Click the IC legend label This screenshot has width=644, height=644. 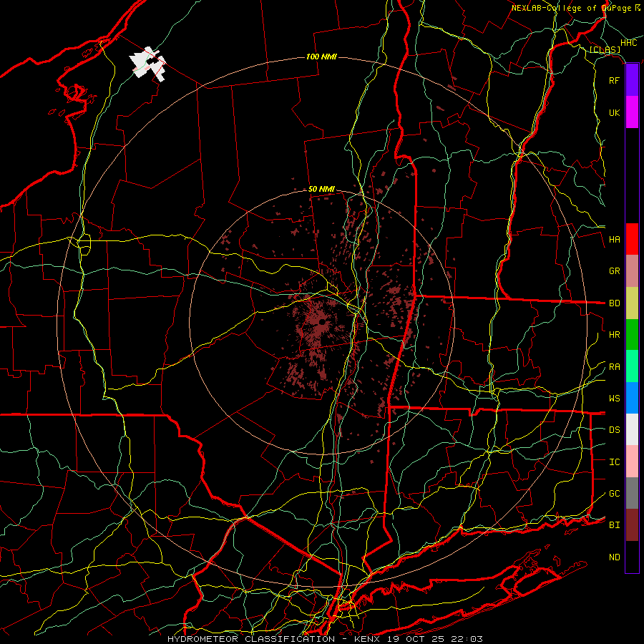coord(615,462)
